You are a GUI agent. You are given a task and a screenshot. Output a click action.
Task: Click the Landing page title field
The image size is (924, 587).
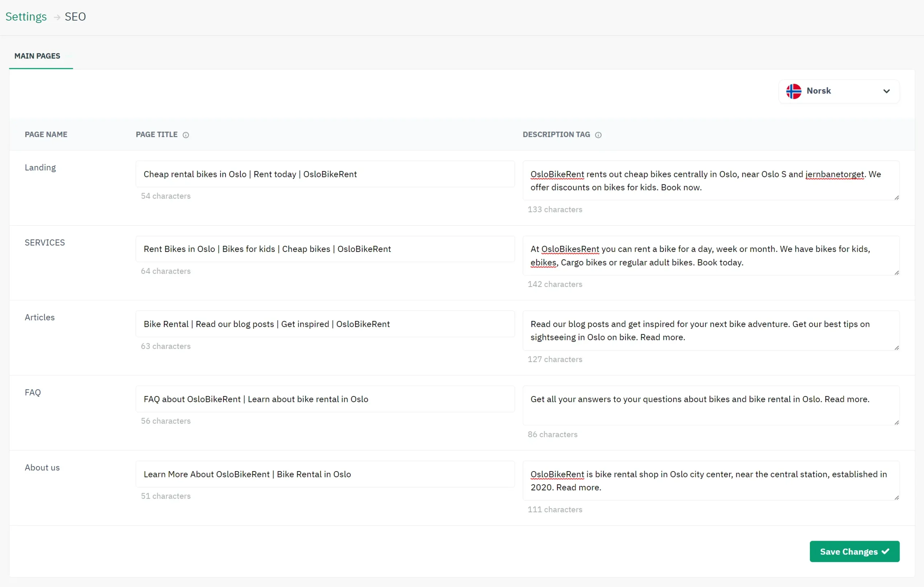[x=324, y=174]
